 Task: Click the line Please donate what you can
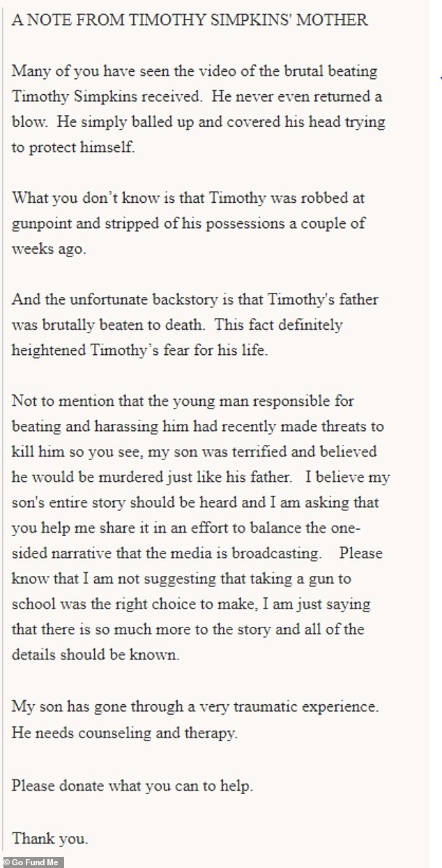pos(132,786)
